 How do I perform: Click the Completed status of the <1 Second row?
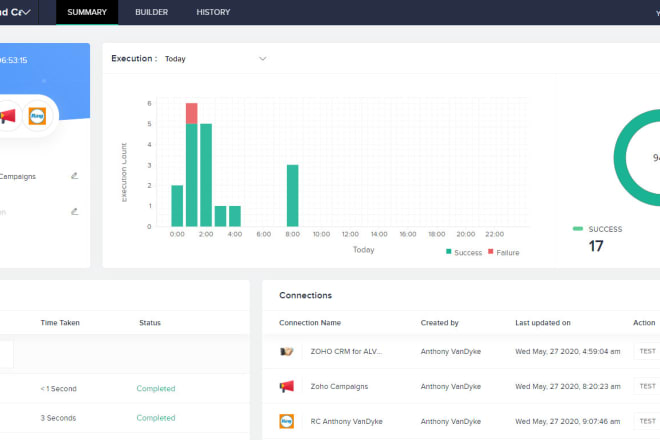[x=156, y=388]
